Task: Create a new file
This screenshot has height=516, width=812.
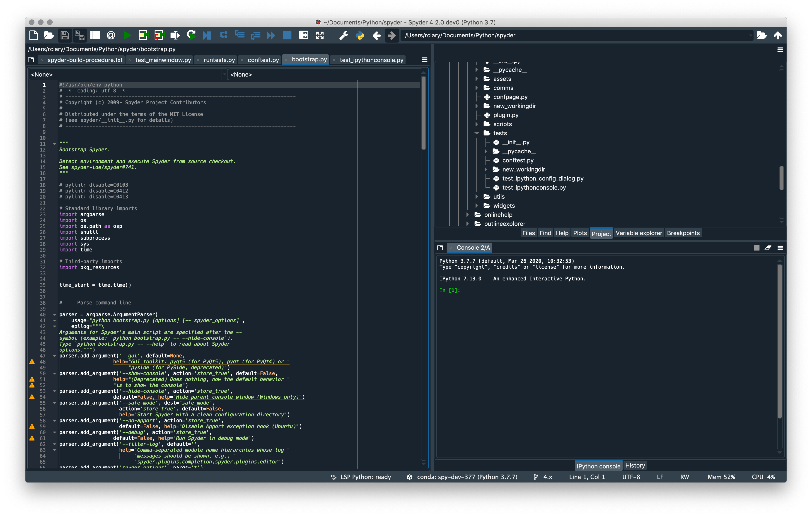Action: tap(33, 35)
